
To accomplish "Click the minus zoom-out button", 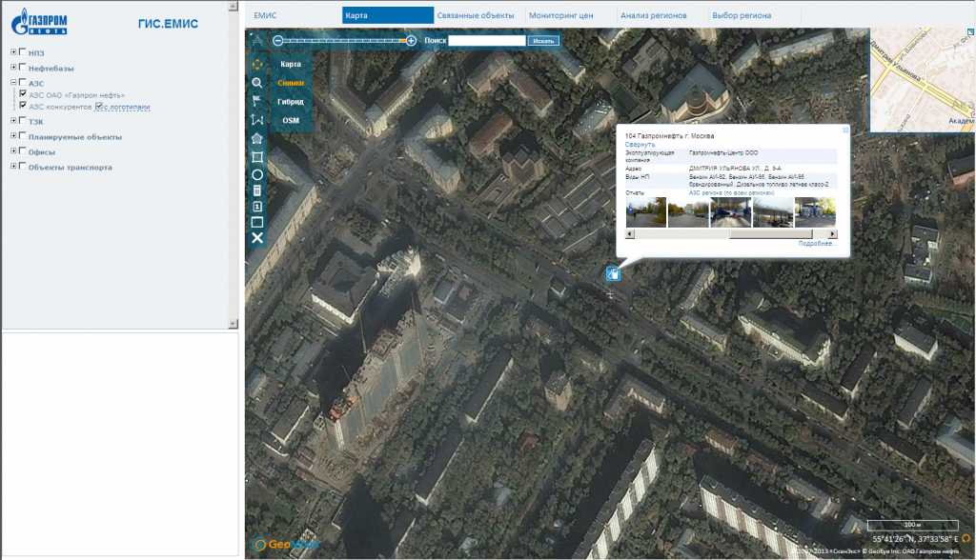I will [277, 41].
